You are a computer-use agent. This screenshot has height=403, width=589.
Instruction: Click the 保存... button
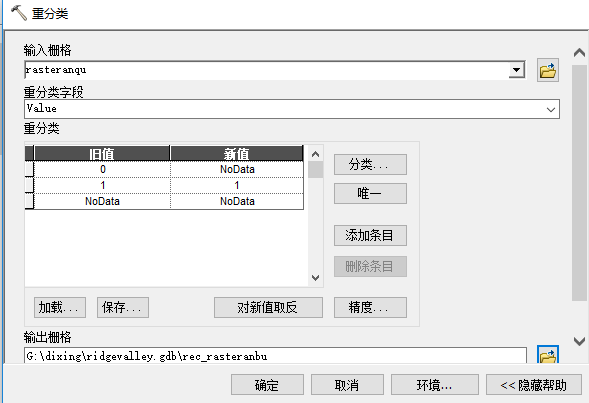pos(123,308)
